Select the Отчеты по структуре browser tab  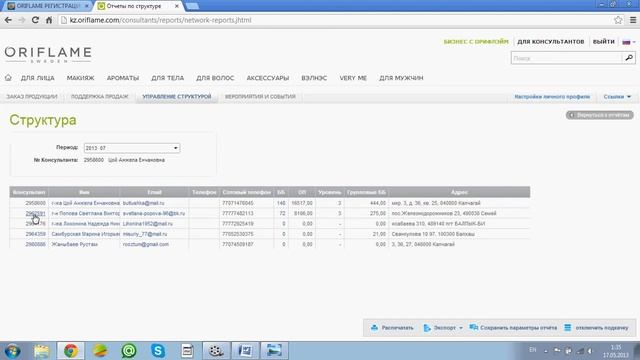pyautogui.click(x=138, y=6)
